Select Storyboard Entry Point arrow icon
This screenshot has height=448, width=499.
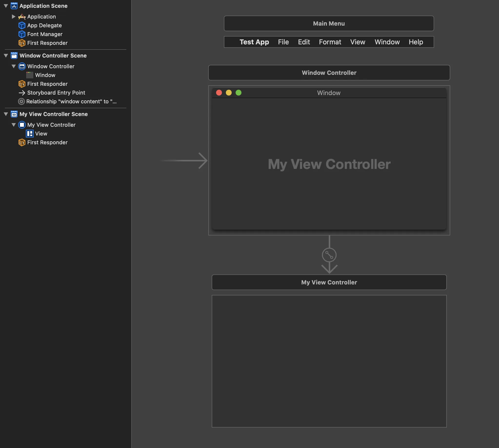(22, 93)
